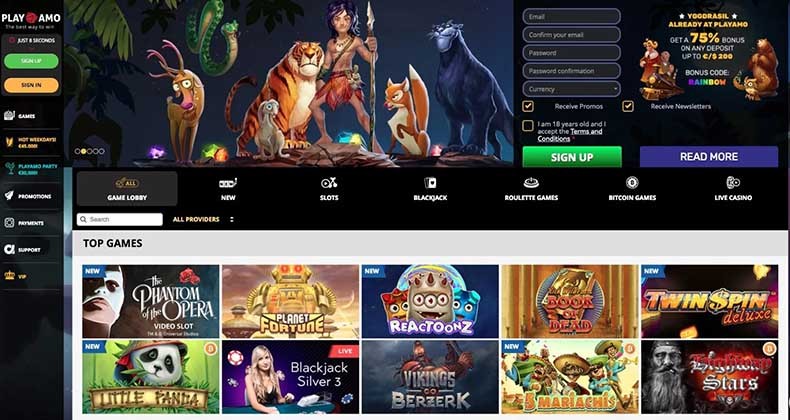Open the Currency dropdown
The height and width of the screenshot is (420, 790).
point(571,89)
